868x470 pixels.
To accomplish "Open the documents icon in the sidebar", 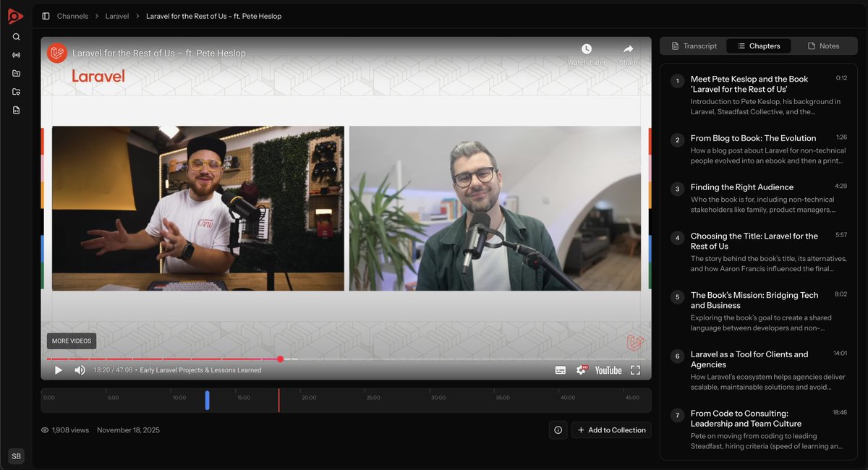I will coord(16,110).
